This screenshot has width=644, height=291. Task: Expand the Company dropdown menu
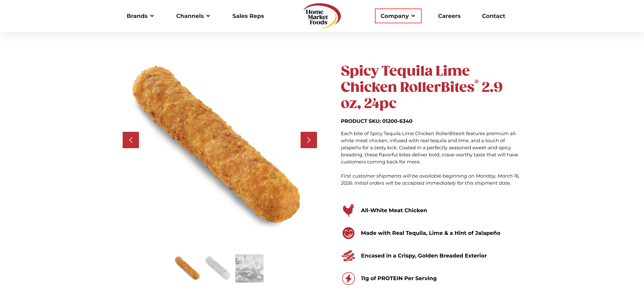(398, 16)
